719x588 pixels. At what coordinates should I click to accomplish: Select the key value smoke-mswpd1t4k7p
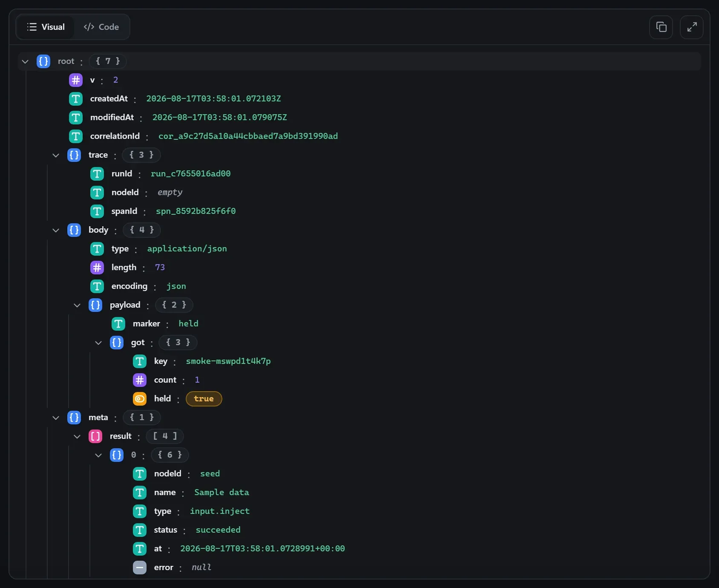click(228, 361)
